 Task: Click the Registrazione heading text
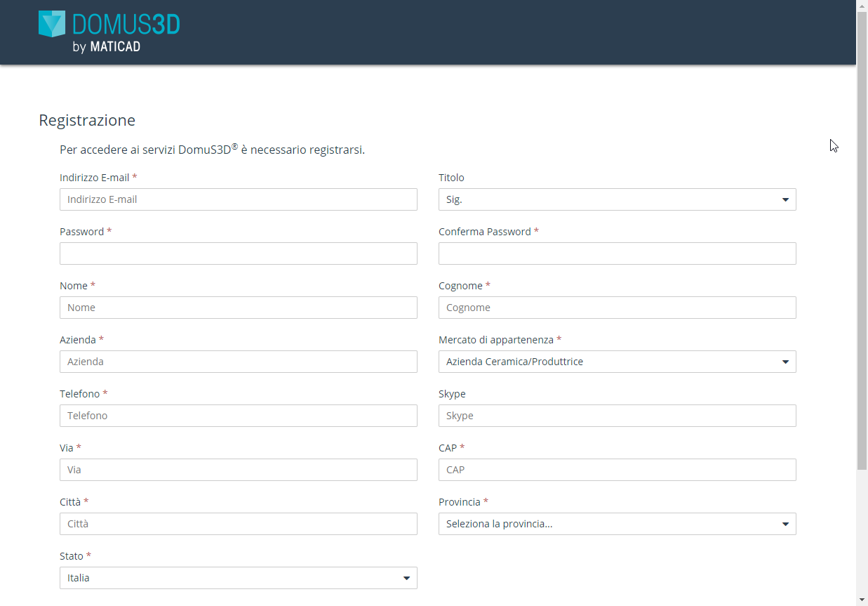coord(87,120)
